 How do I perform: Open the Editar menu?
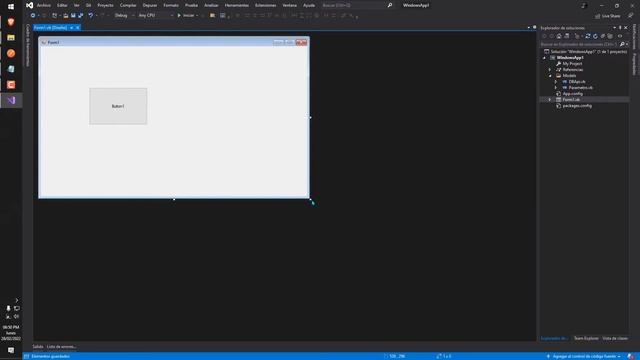click(x=62, y=5)
